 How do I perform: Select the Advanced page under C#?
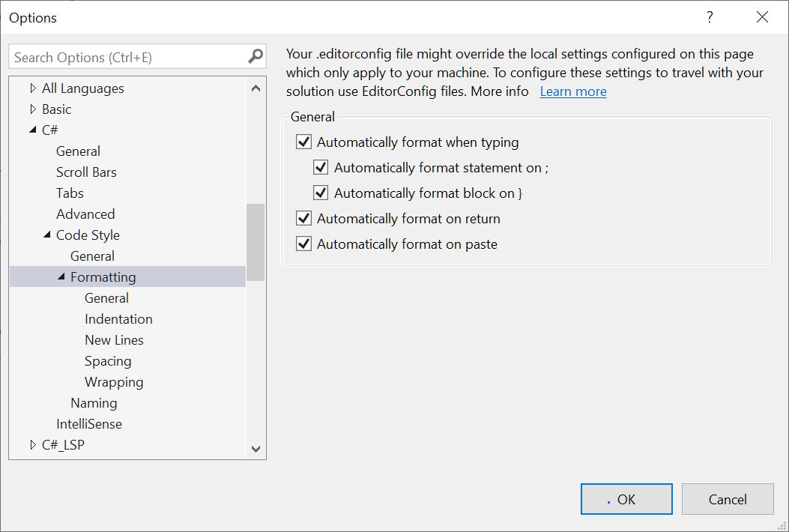pos(85,214)
